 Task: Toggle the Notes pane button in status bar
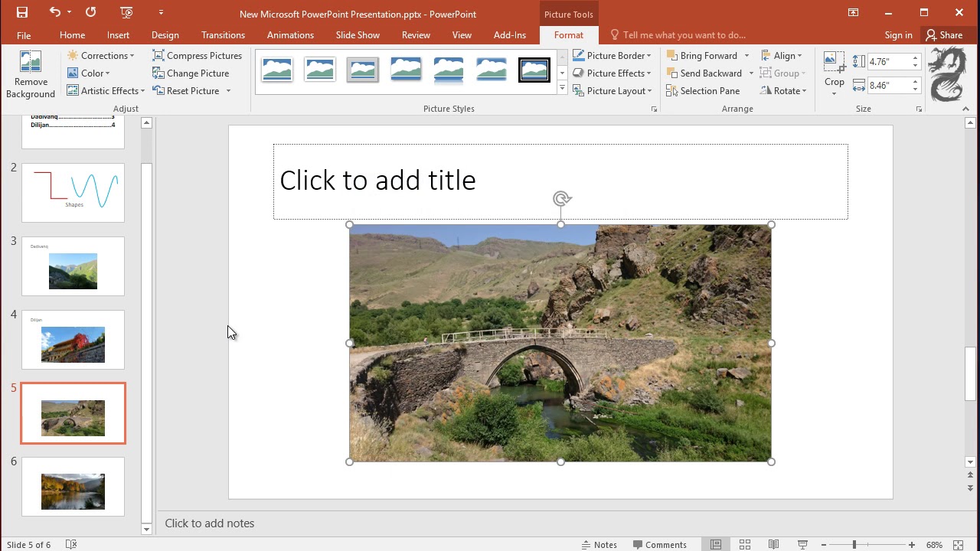pos(599,545)
